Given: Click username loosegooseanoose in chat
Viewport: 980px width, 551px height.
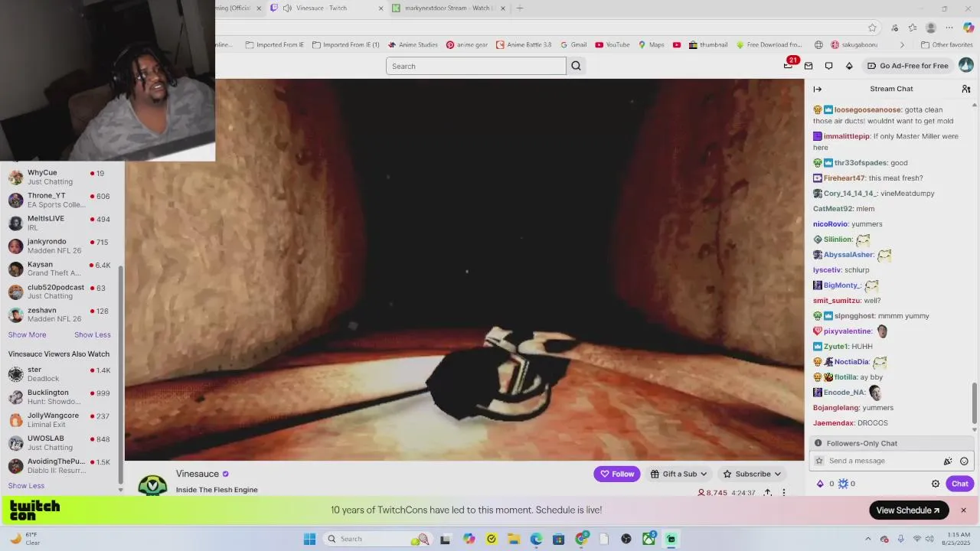Looking at the screenshot, I should pyautogui.click(x=867, y=110).
